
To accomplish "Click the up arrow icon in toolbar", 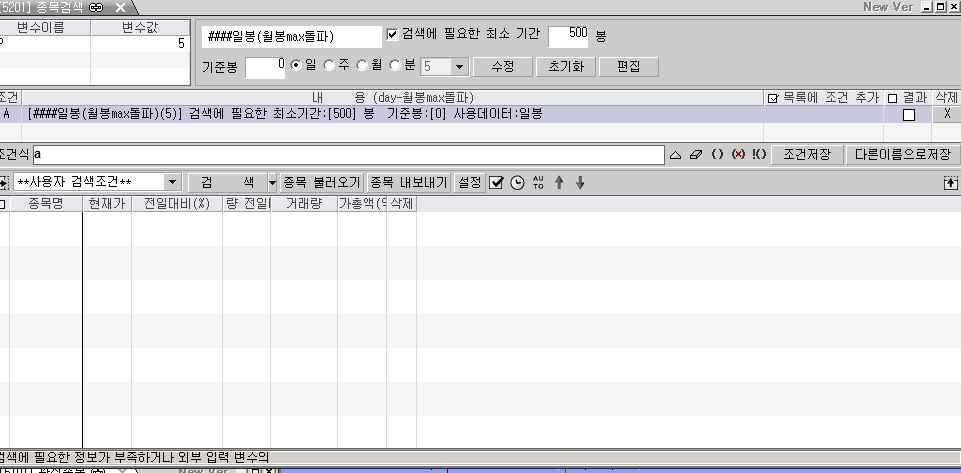I will [x=559, y=183].
